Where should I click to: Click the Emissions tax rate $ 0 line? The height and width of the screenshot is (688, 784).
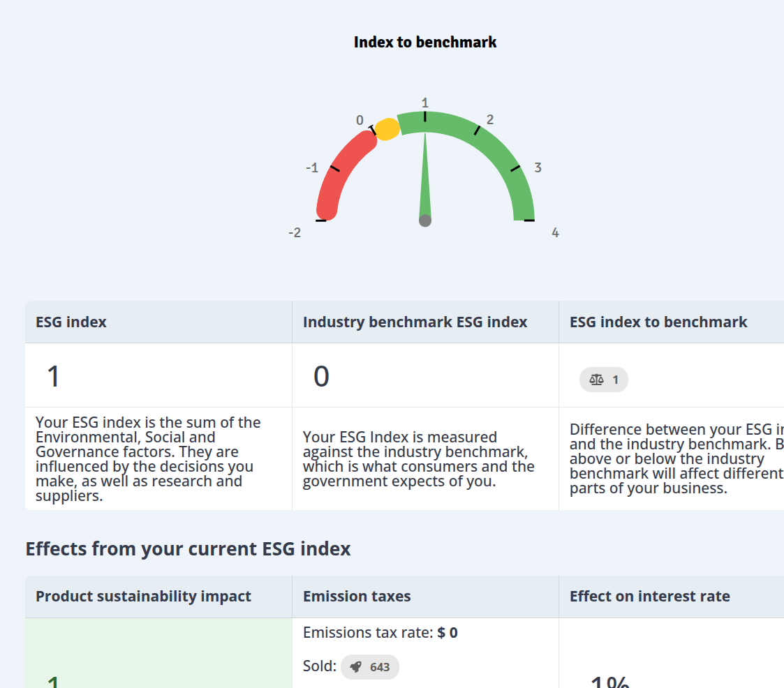coord(380,633)
